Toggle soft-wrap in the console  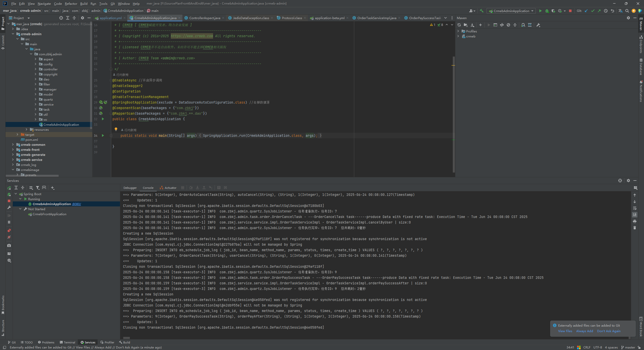[x=635, y=208]
